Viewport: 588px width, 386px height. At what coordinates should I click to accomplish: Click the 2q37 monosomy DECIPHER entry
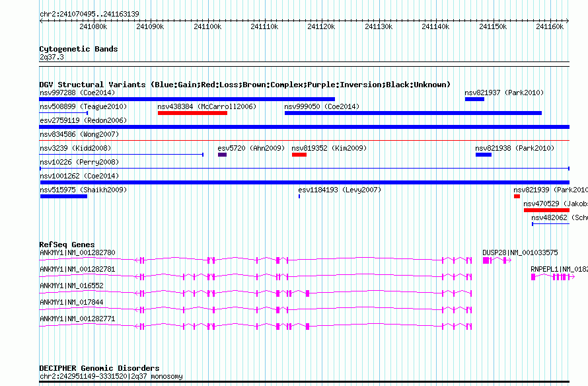(x=111, y=376)
